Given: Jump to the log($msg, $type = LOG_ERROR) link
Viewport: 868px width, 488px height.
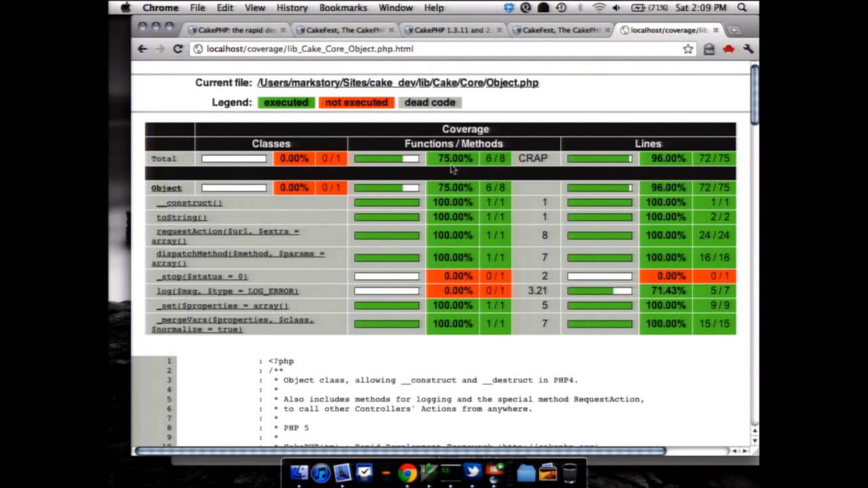Looking at the screenshot, I should click(x=227, y=291).
